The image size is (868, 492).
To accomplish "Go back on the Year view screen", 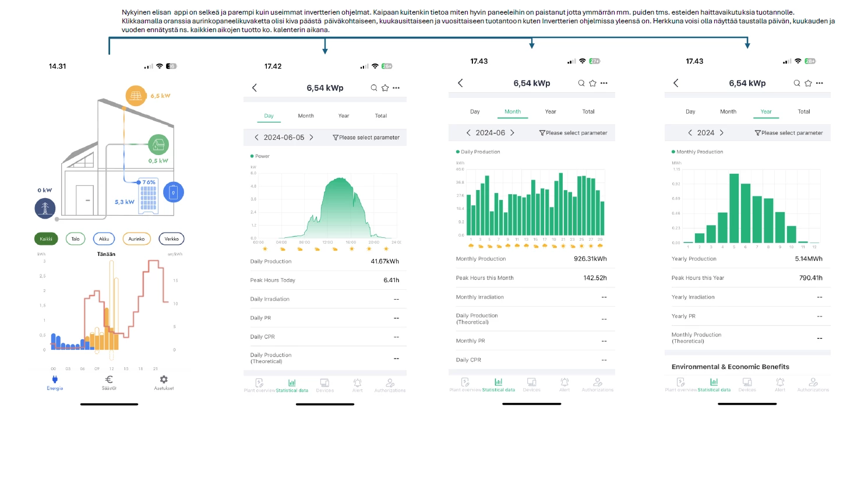I will point(676,83).
